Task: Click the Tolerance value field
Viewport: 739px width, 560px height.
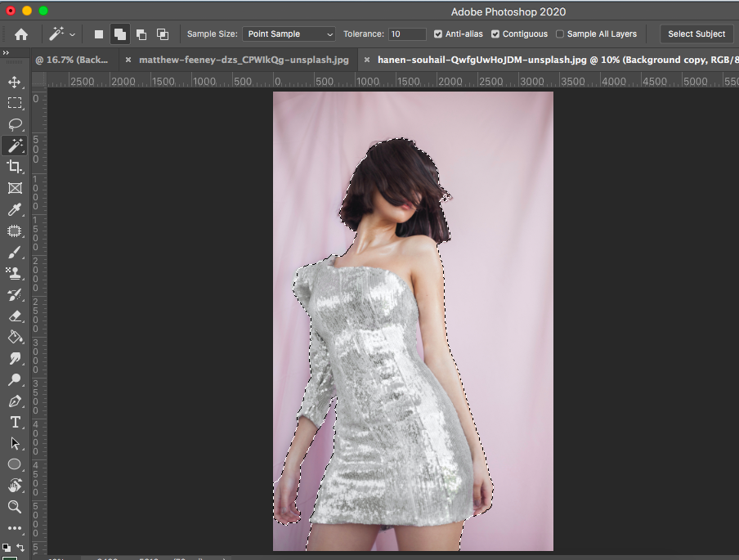Action: tap(407, 34)
